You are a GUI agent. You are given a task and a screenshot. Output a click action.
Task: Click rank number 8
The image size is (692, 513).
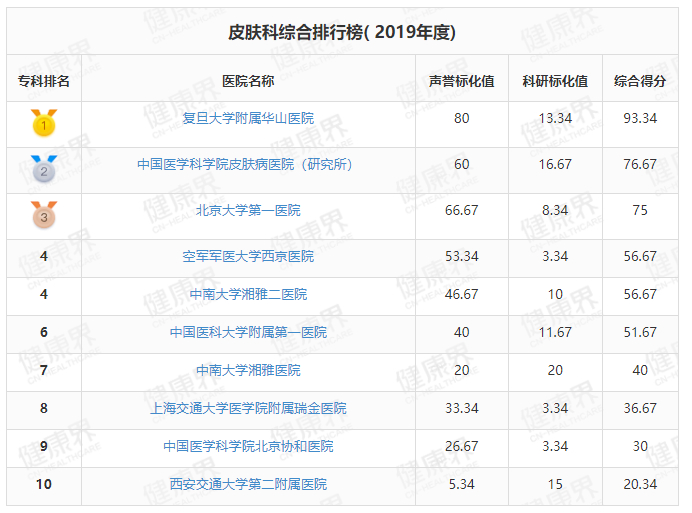[44, 408]
